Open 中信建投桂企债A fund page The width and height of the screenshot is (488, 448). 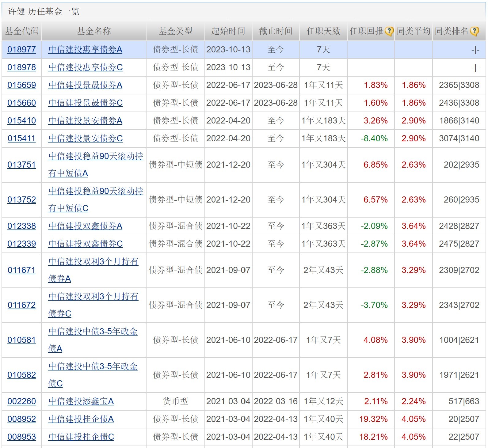[x=81, y=419]
